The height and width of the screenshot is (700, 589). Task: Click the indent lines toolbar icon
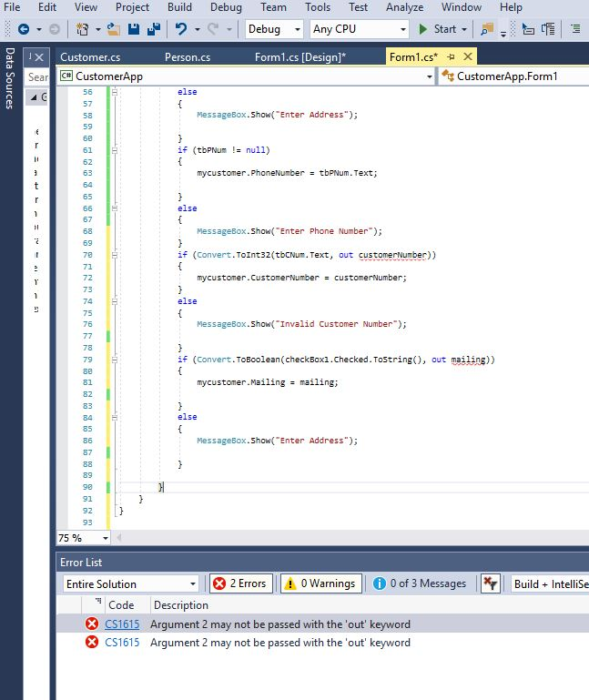pos(575,29)
